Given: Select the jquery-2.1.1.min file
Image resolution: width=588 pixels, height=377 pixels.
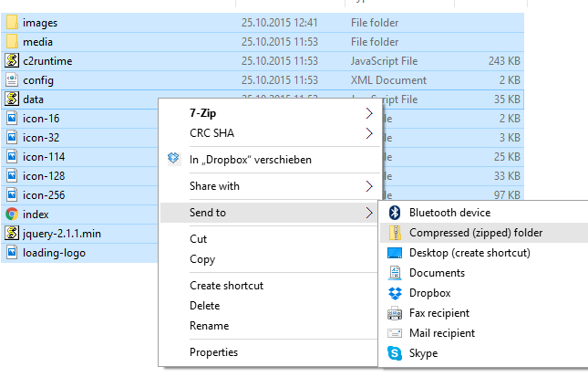Looking at the screenshot, I should 61,234.
